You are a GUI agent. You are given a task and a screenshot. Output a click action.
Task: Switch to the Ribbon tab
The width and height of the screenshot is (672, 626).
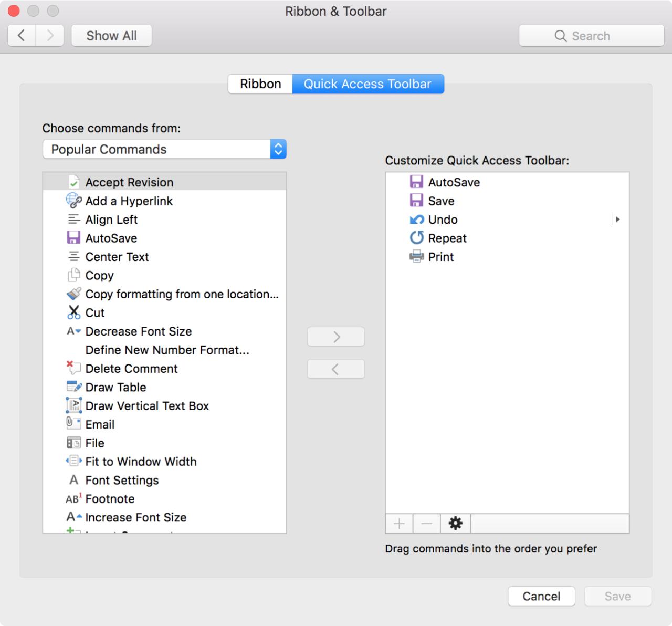point(260,84)
